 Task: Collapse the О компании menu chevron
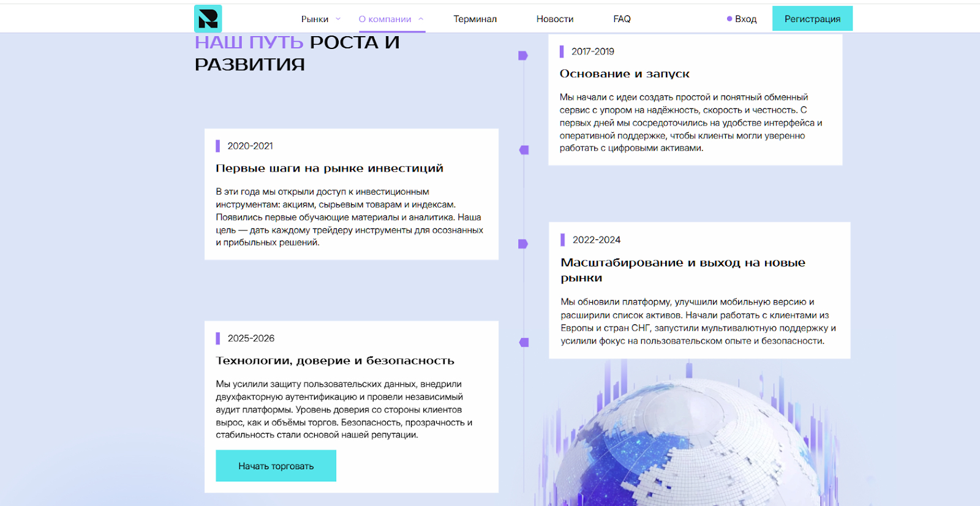coord(421,19)
